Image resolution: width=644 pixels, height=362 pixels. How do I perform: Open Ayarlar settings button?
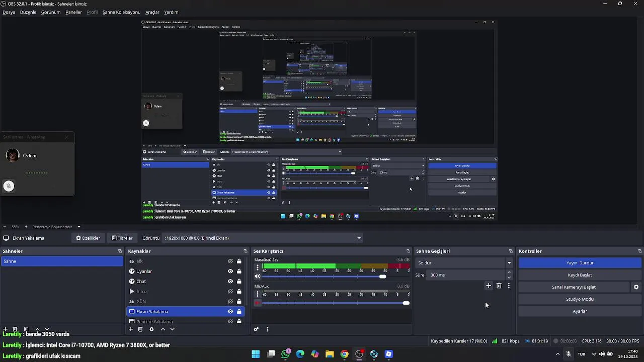click(580, 311)
